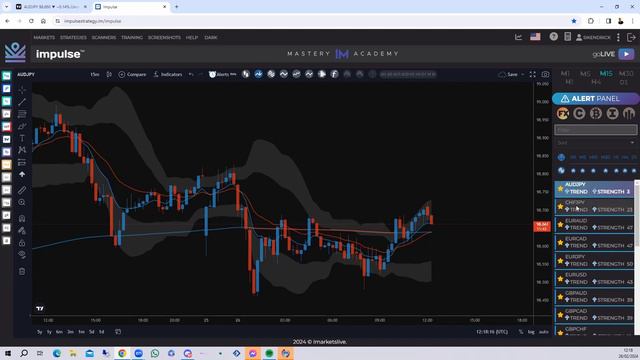Toggle auto scale on chart
This screenshot has width=640, height=360.
(x=544, y=332)
